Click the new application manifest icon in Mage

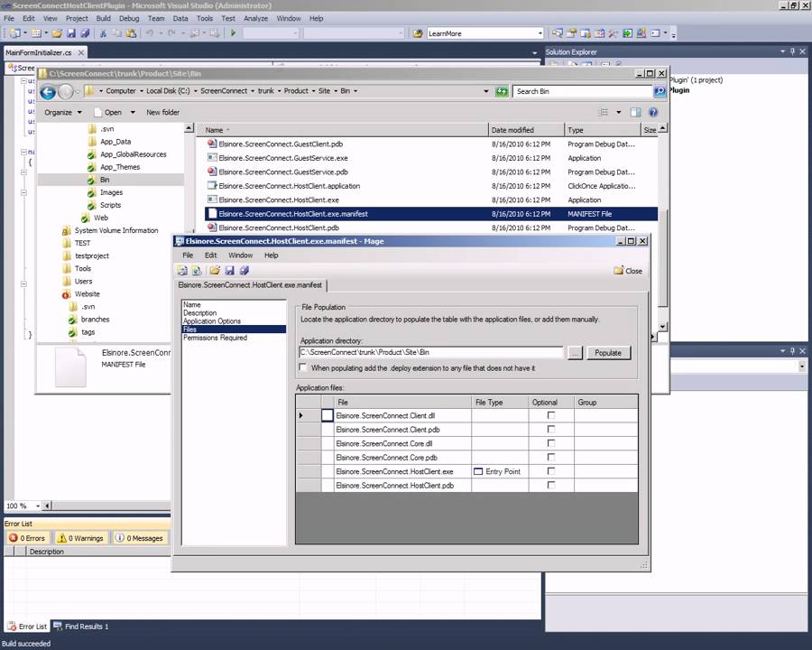(181, 271)
